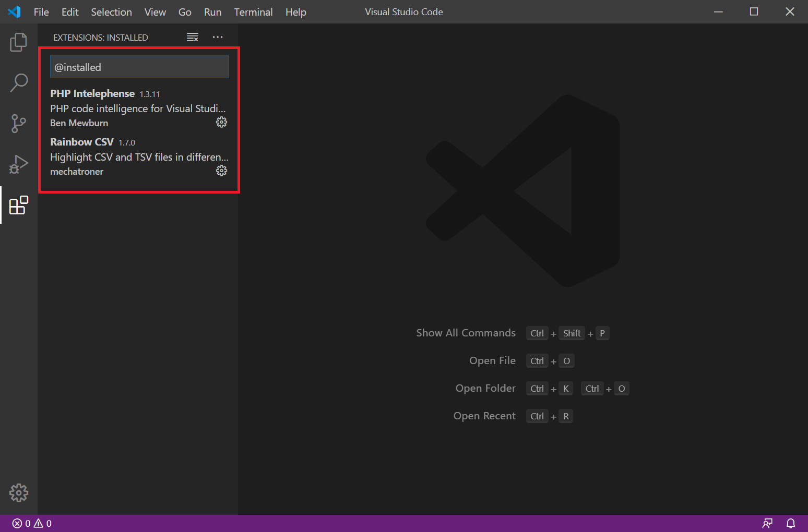Screen dimensions: 808x532
Task: Click Highlight CSV and TSV description text
Action: pyautogui.click(x=139, y=157)
